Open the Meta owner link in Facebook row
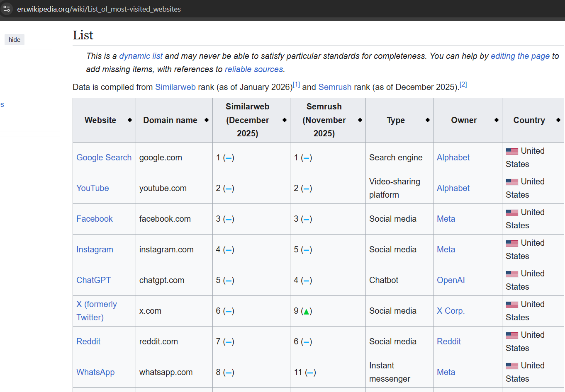 [x=446, y=219]
